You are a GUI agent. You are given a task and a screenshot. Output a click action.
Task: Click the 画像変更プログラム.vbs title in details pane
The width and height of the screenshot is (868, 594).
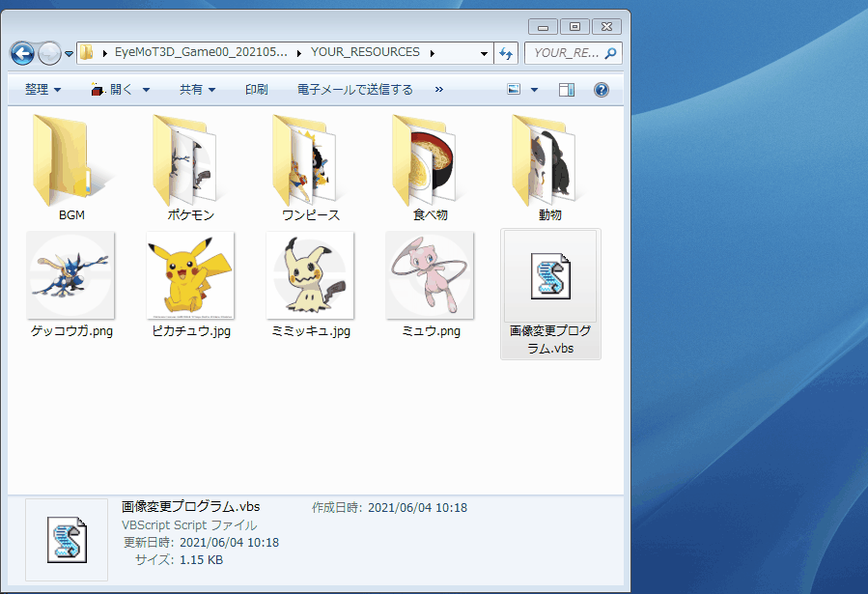click(191, 506)
